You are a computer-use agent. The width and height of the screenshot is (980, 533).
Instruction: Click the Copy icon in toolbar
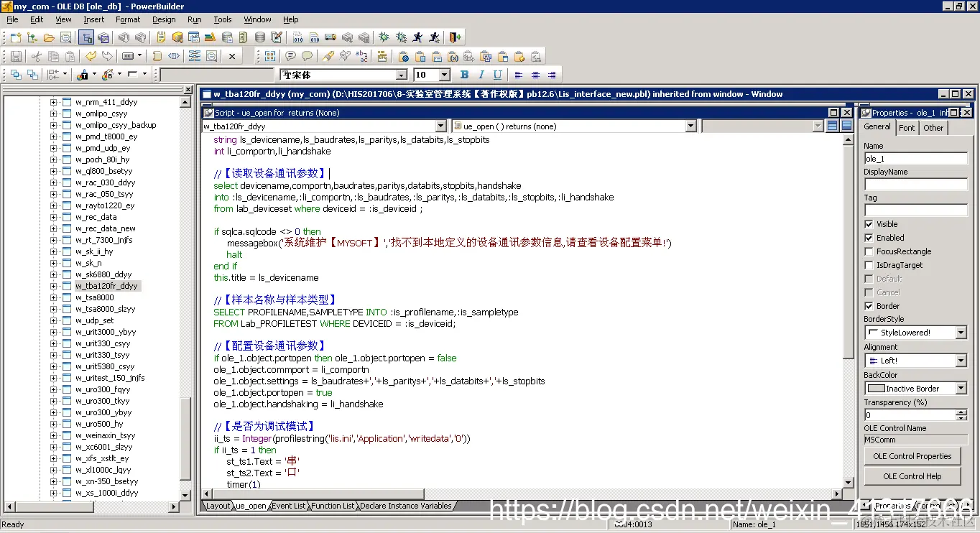53,56
